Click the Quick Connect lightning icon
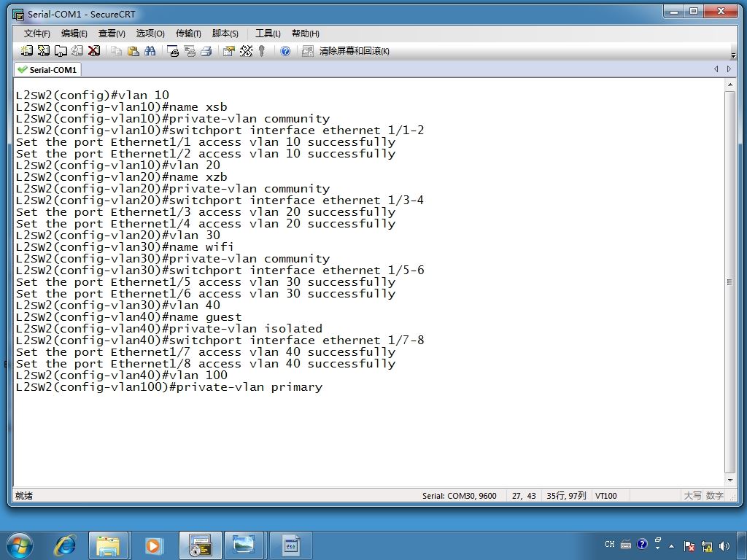 43,50
